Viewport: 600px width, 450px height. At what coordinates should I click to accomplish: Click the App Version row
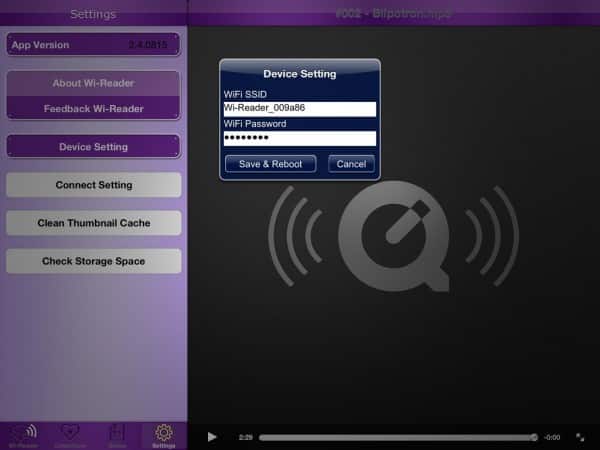tap(93, 44)
